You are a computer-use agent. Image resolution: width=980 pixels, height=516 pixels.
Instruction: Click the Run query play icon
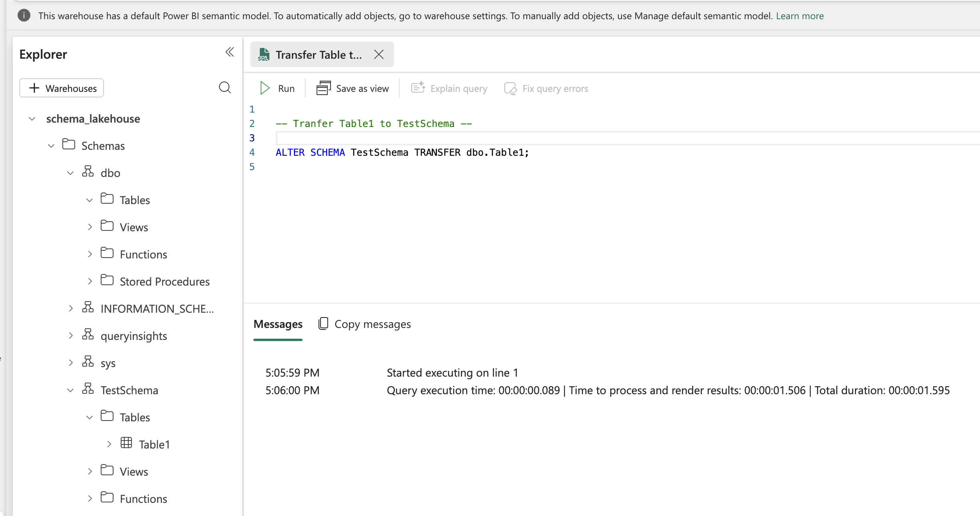[x=265, y=88]
